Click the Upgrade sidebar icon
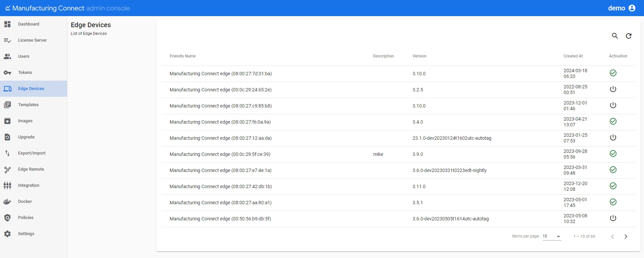This screenshot has width=644, height=258. [7, 137]
